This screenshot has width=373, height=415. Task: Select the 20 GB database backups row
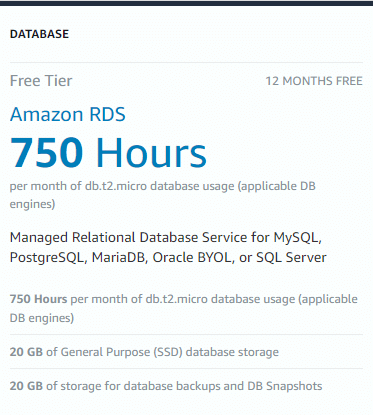click(x=166, y=386)
